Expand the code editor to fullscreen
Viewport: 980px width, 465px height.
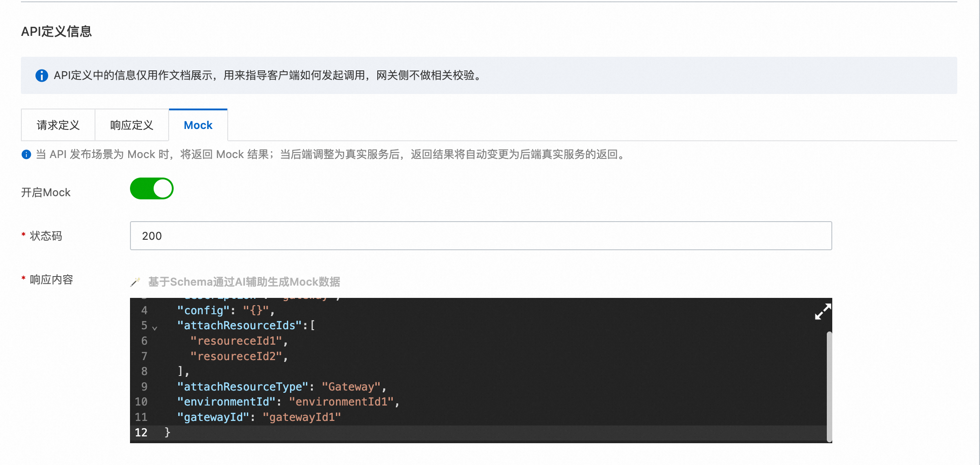pyautogui.click(x=822, y=312)
